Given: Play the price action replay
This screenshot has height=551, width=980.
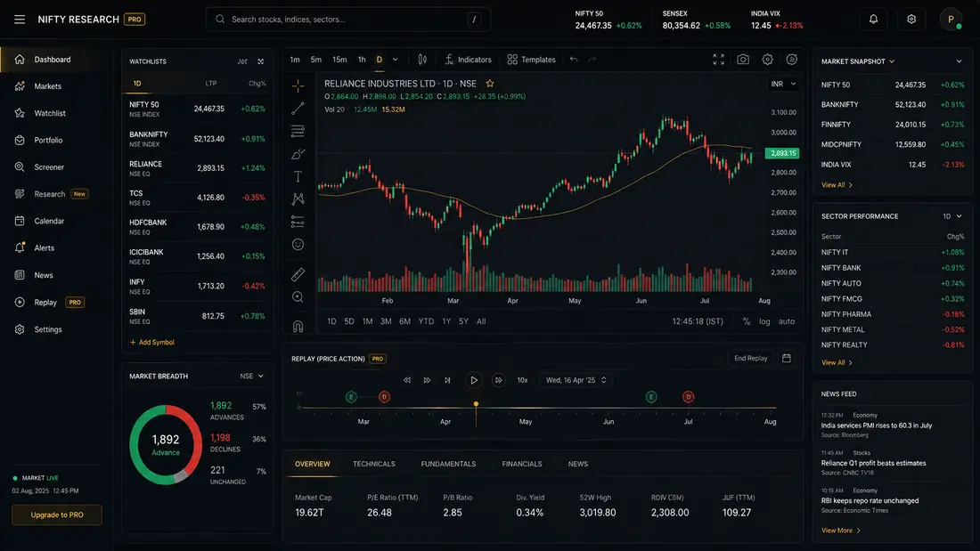Looking at the screenshot, I should tap(473, 380).
